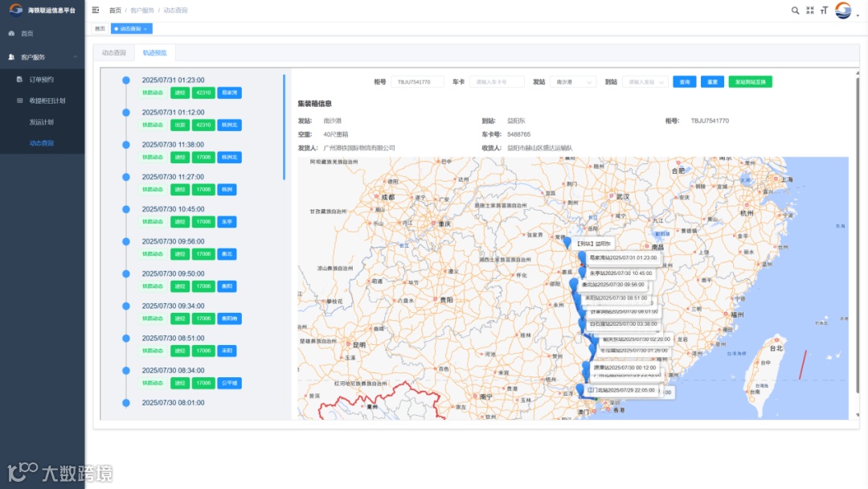
Task: Open 动态查询 in the sidebar
Action: 43,143
